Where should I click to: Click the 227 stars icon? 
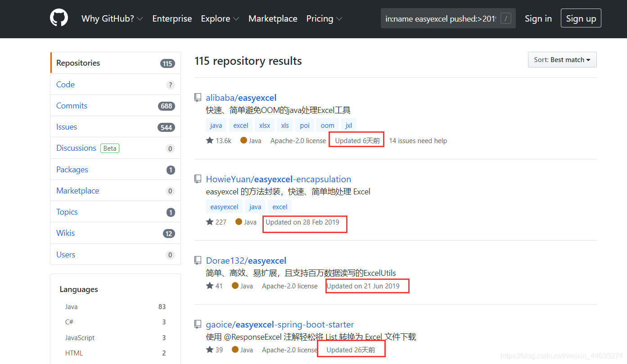[x=210, y=222]
